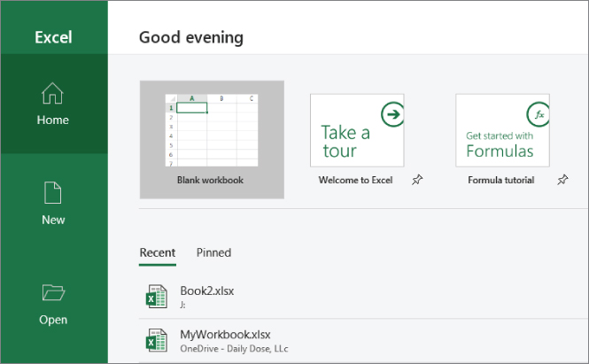Click the Welcome to Excel label
589x364 pixels.
[355, 181]
